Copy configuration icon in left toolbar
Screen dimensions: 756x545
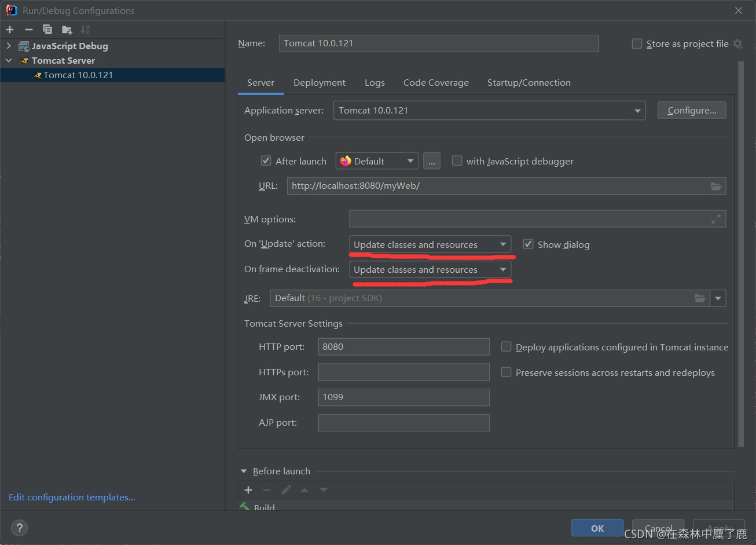tap(47, 30)
